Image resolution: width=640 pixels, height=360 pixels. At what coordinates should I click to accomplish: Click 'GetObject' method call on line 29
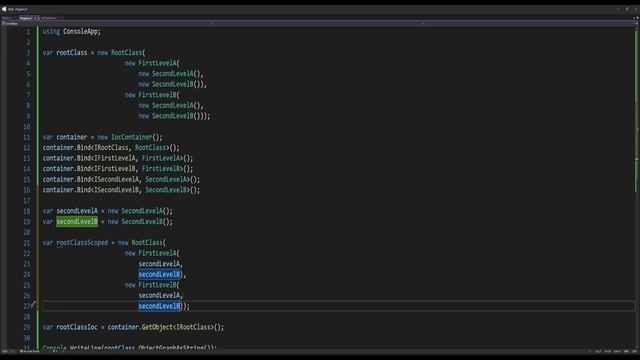157,327
